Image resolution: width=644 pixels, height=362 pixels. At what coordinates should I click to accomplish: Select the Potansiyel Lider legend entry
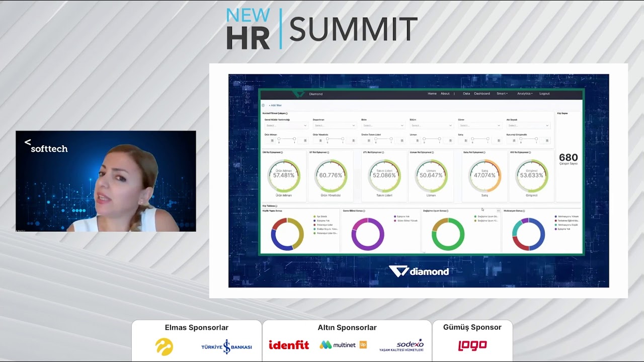324,225
